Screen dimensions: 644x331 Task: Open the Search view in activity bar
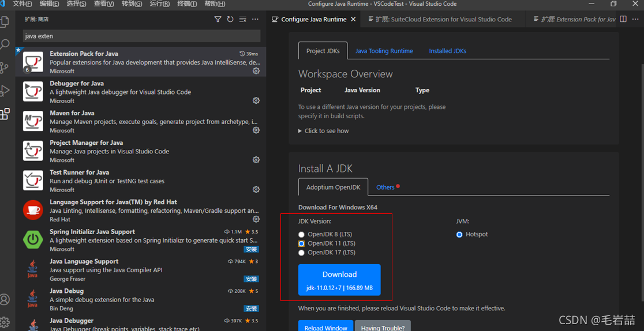[x=5, y=44]
